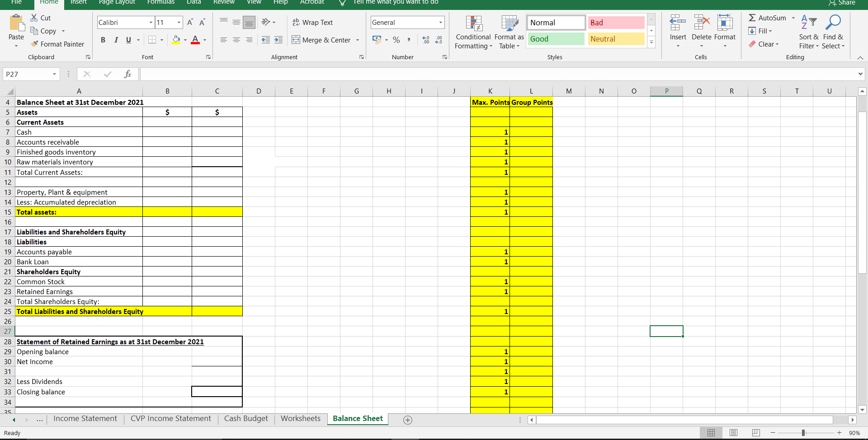This screenshot has width=868, height=440.
Task: Decrease font size with the smaller A icon
Action: [202, 22]
